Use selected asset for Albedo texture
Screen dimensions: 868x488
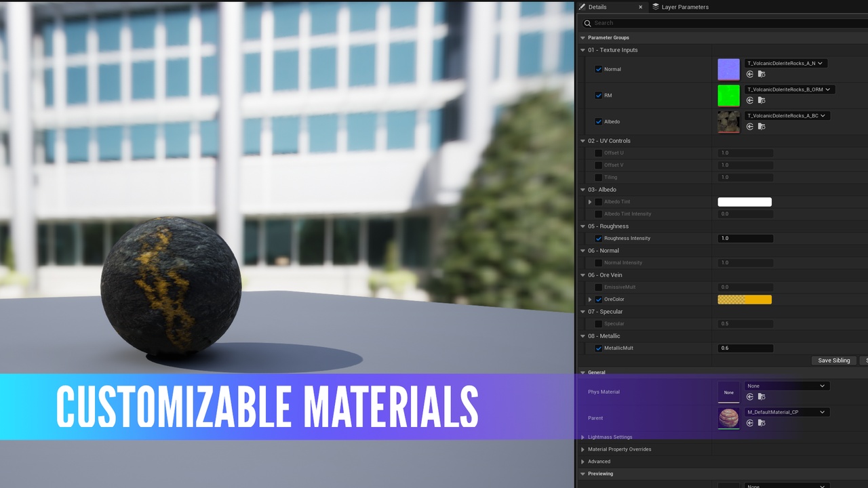(x=750, y=127)
